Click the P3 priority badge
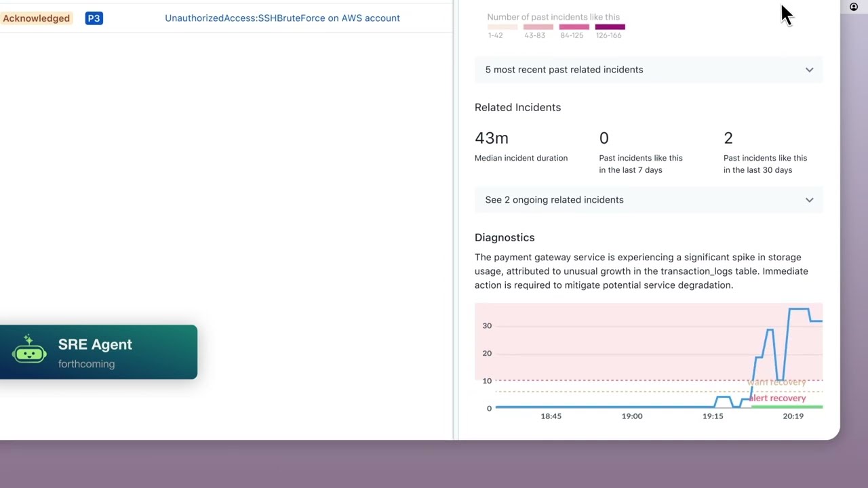The width and height of the screenshot is (868, 488). pyautogui.click(x=94, y=18)
